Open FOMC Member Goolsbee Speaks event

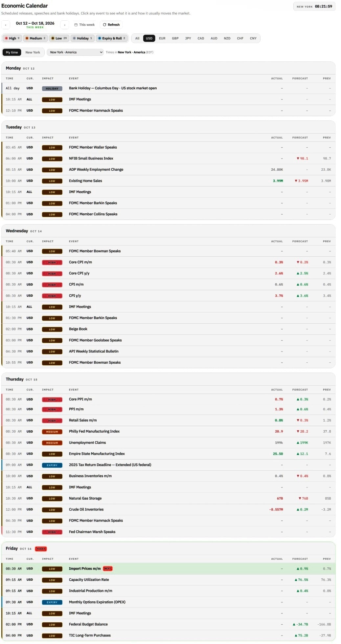click(168, 340)
